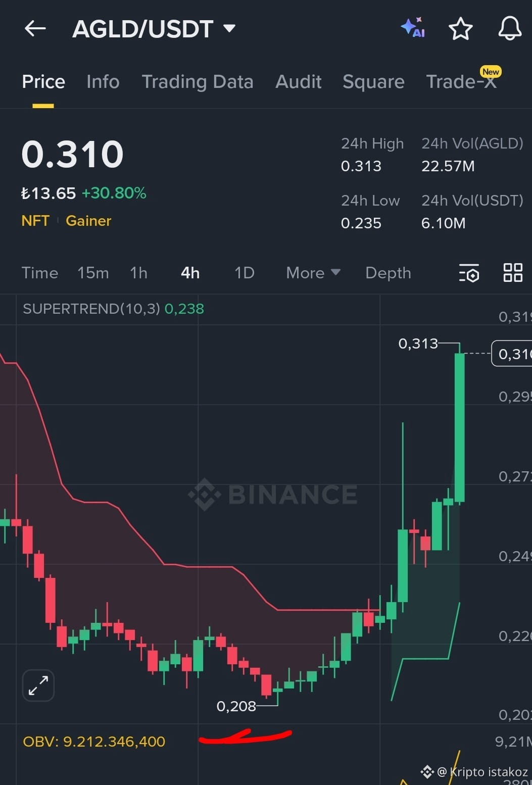Open the chart layout grid icon
This screenshot has width=532, height=785.
coord(513,273)
